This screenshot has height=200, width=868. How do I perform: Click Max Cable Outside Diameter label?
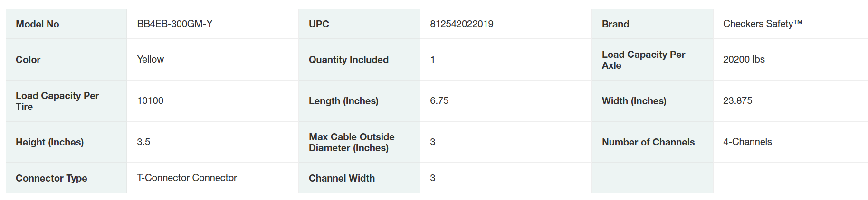point(352,142)
